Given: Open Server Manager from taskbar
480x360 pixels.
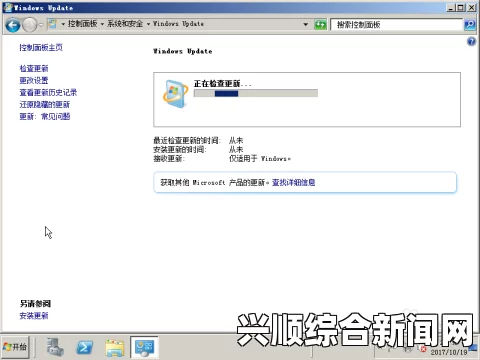Looking at the screenshot, I should pos(55,347).
